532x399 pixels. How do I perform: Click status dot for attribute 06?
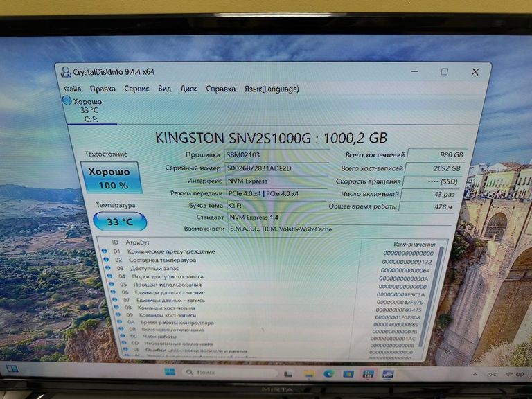[113, 292]
